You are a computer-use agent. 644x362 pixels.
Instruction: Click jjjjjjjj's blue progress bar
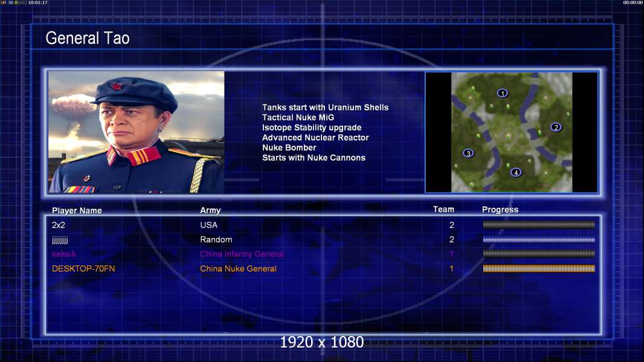coord(539,240)
